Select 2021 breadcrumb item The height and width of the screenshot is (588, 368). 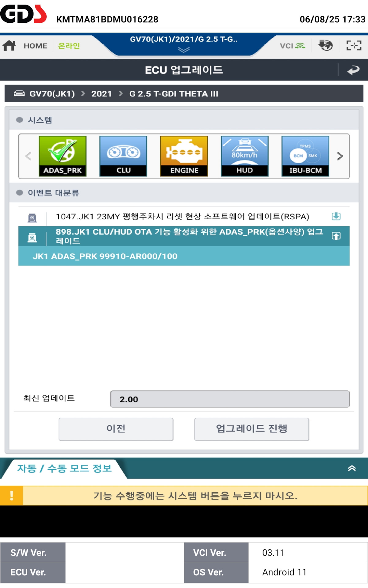click(x=102, y=94)
